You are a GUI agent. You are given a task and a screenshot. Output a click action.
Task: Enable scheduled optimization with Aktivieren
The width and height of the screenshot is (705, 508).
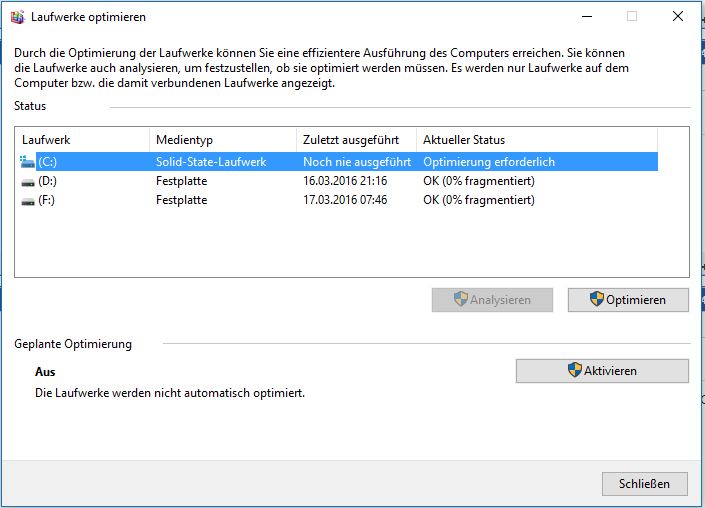point(602,371)
